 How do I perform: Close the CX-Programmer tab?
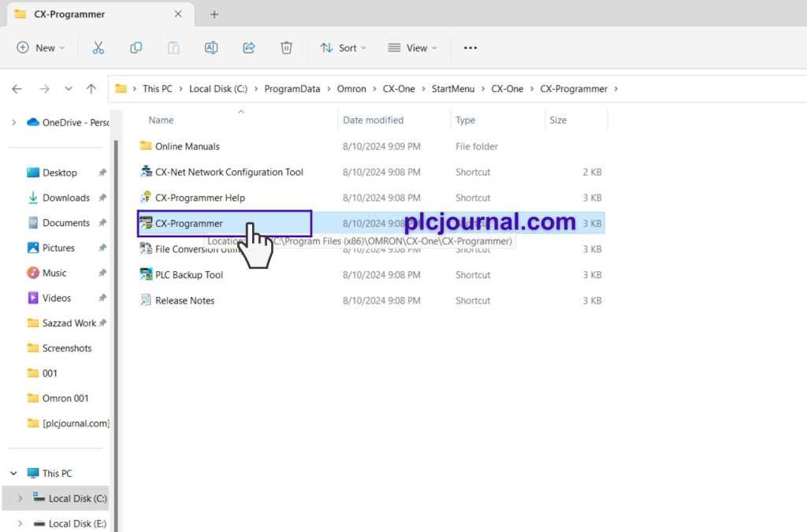[x=178, y=14]
